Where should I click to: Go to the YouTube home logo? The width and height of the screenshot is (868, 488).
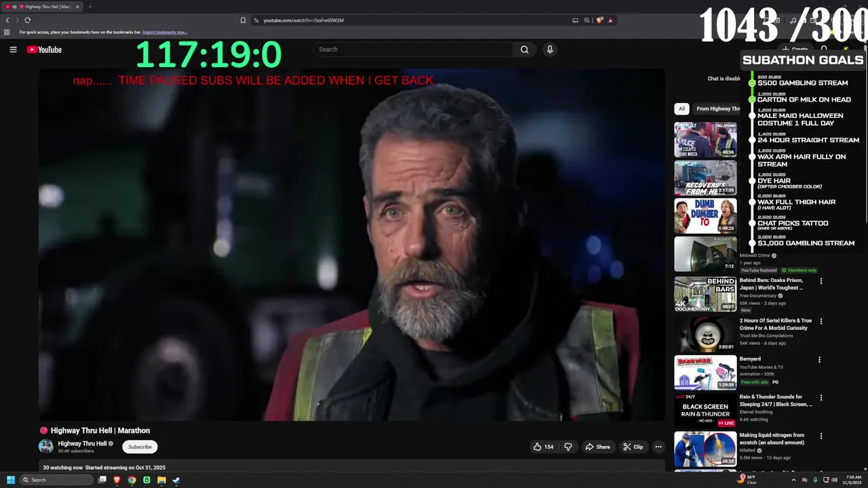44,49
